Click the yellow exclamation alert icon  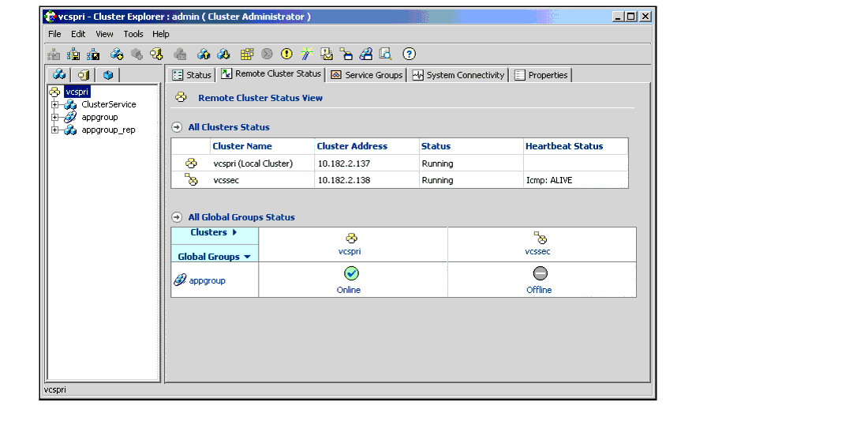286,55
